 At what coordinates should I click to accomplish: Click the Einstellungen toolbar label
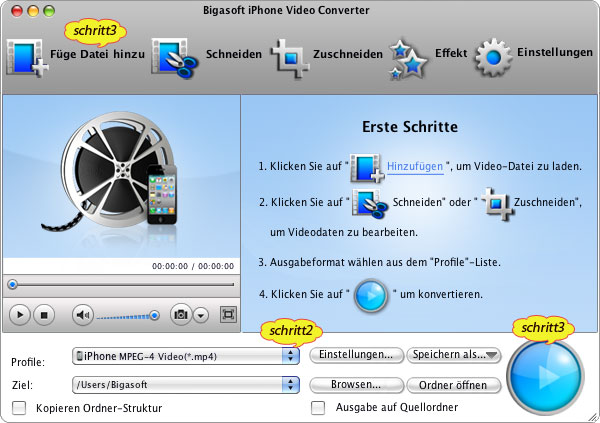click(x=555, y=52)
